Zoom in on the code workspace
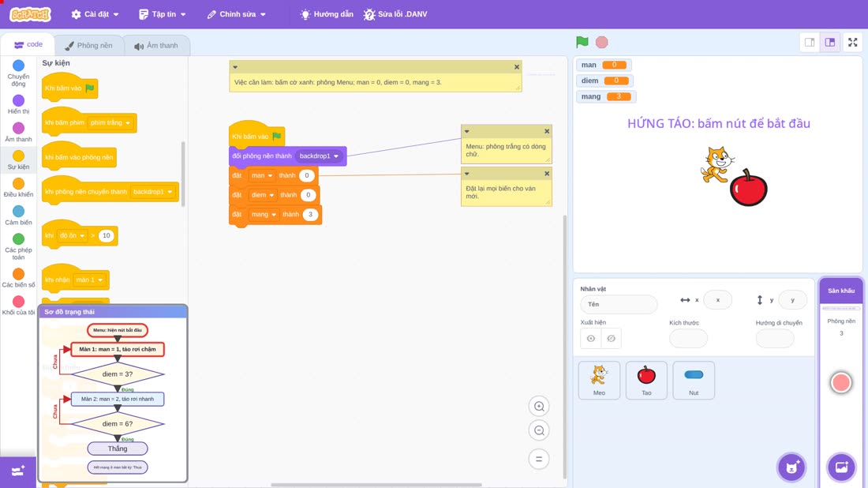This screenshot has height=488, width=868. coord(539,406)
